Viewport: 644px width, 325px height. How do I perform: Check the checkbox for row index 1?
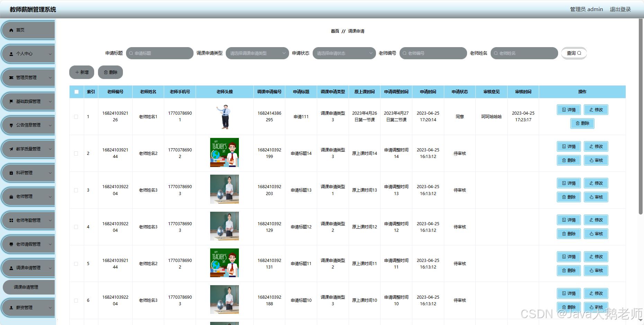[76, 117]
